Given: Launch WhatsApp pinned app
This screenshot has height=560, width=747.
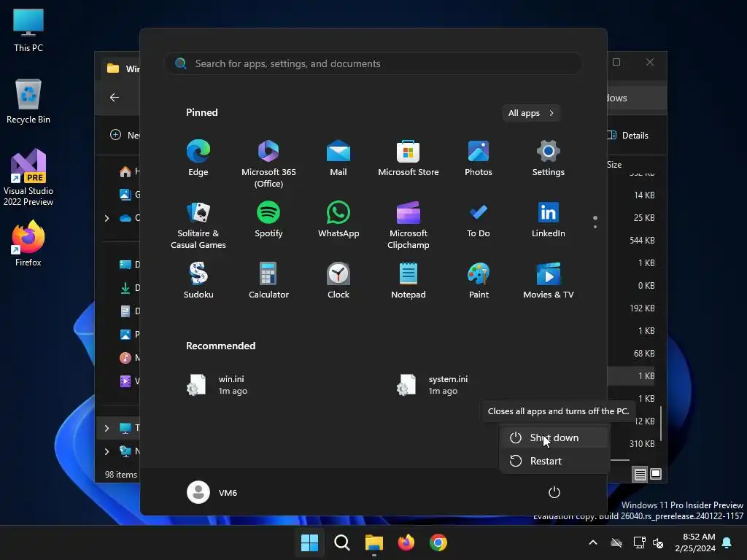Looking at the screenshot, I should (338, 219).
